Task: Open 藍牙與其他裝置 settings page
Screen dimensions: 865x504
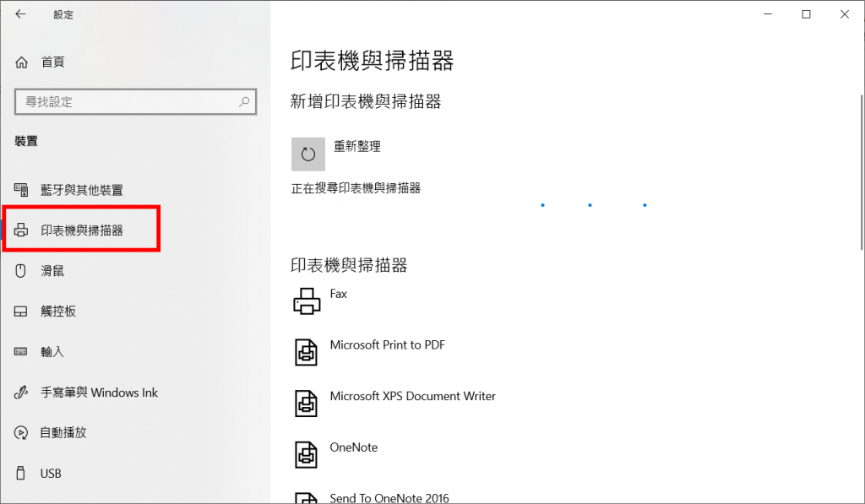Action: (x=82, y=190)
